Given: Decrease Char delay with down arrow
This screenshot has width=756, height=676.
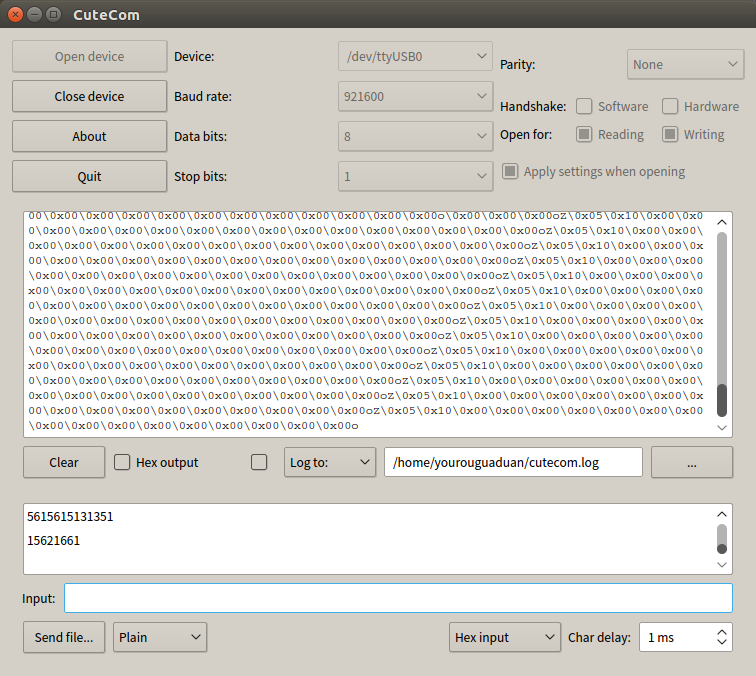Looking at the screenshot, I should (722, 642).
